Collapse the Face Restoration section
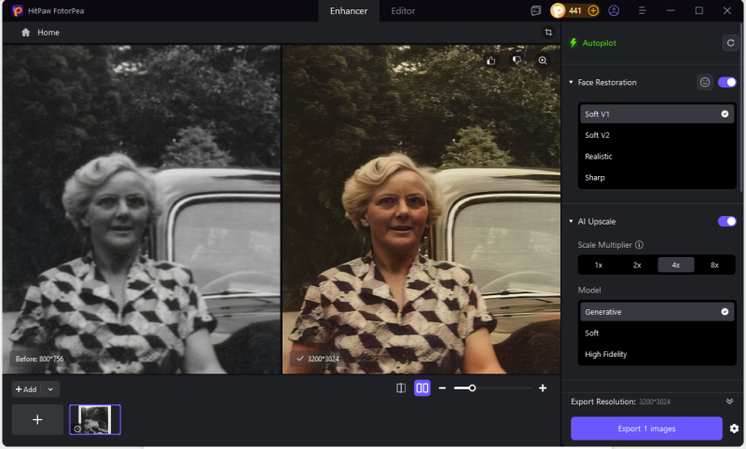This screenshot has height=449, width=746. coord(571,82)
